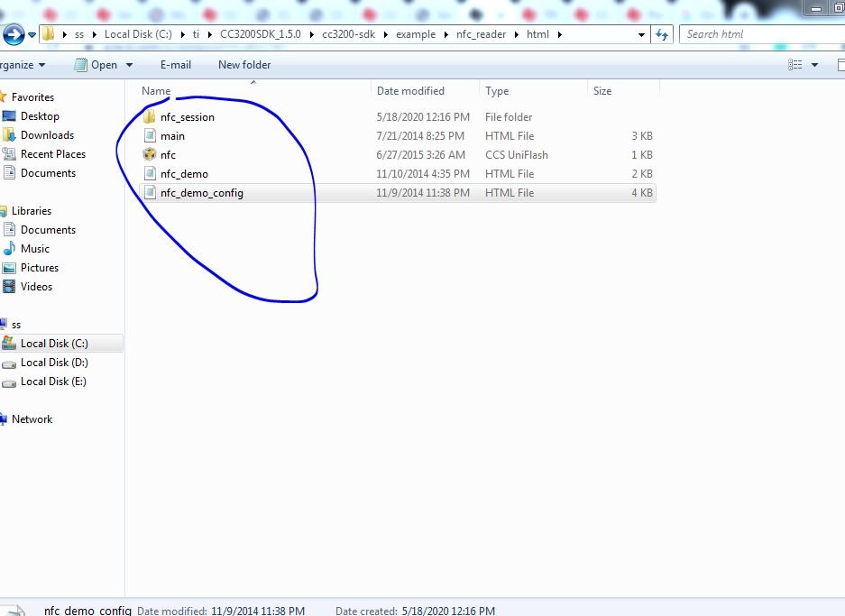Click the Open toolbar button

coord(96,65)
